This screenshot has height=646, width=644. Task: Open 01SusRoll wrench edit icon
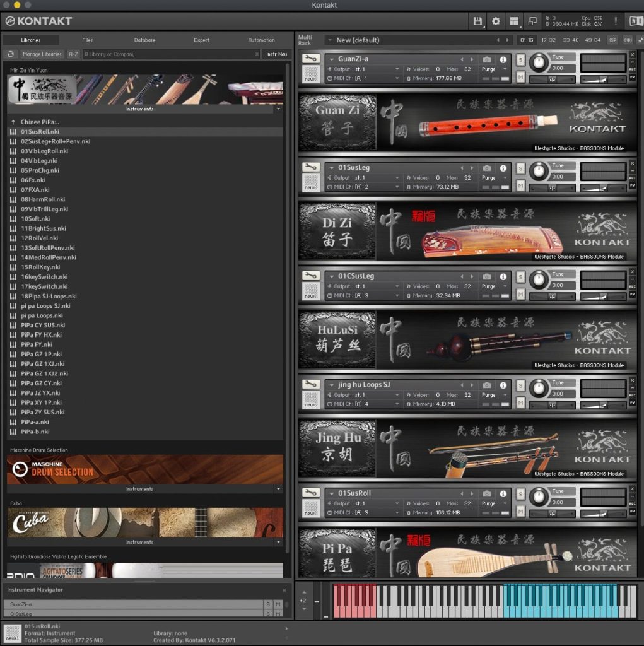point(311,493)
